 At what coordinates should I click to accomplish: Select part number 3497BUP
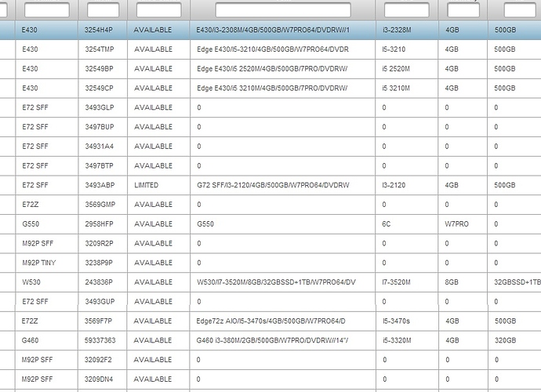[100, 127]
